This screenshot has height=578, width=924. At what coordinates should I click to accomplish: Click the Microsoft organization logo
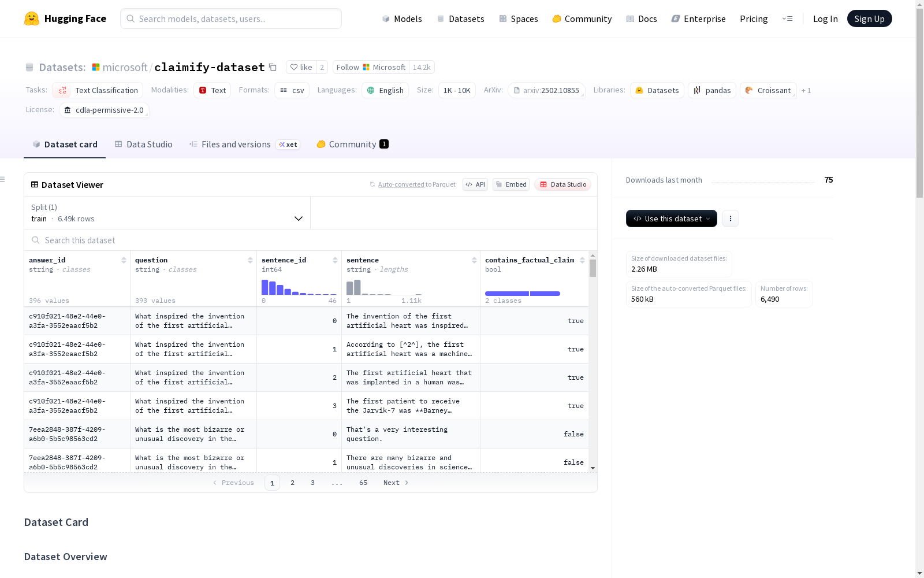pyautogui.click(x=96, y=67)
